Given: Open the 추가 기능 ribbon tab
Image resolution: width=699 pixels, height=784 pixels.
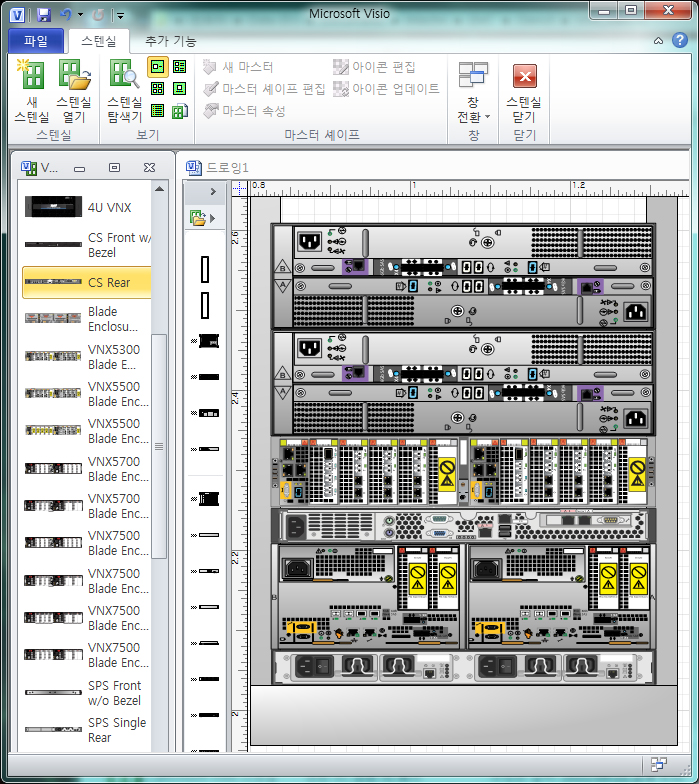Looking at the screenshot, I should 171,41.
